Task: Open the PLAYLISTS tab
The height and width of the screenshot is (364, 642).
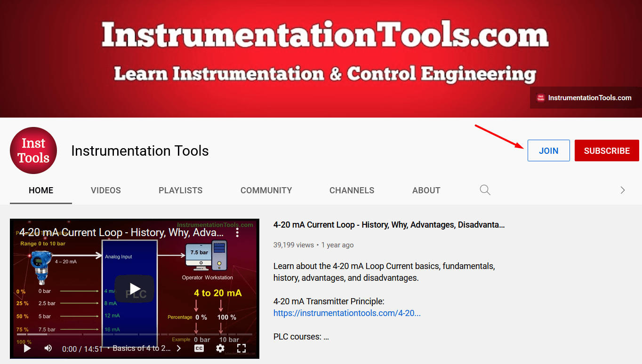Action: click(181, 190)
